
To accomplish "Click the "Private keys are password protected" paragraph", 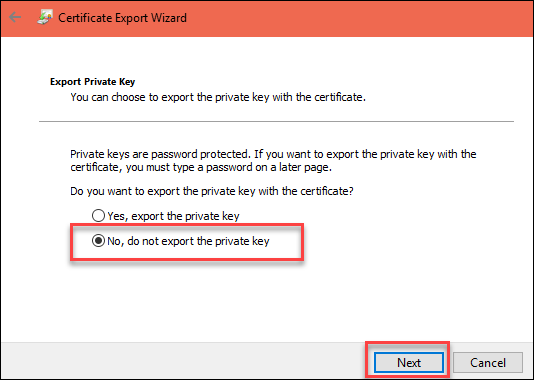I will tap(273, 160).
